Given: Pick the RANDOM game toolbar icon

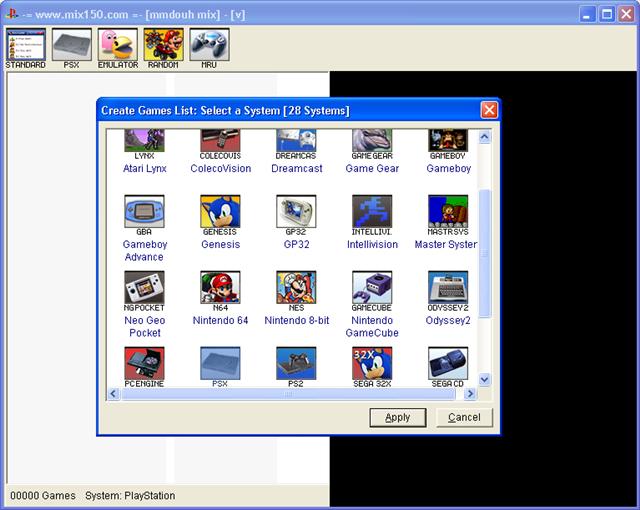Looking at the screenshot, I should [163, 49].
